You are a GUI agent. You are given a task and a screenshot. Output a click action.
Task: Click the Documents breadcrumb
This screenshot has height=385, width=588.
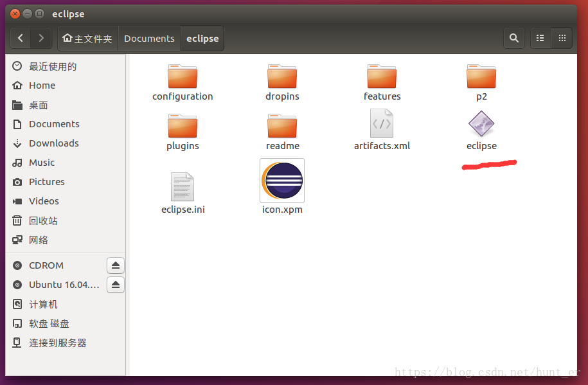point(149,38)
